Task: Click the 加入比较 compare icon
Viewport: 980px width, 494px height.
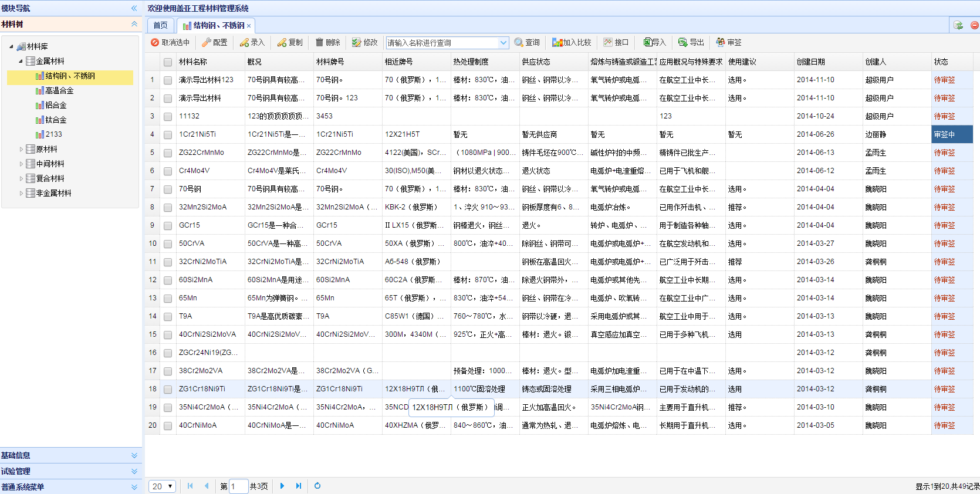Action: pyautogui.click(x=557, y=42)
